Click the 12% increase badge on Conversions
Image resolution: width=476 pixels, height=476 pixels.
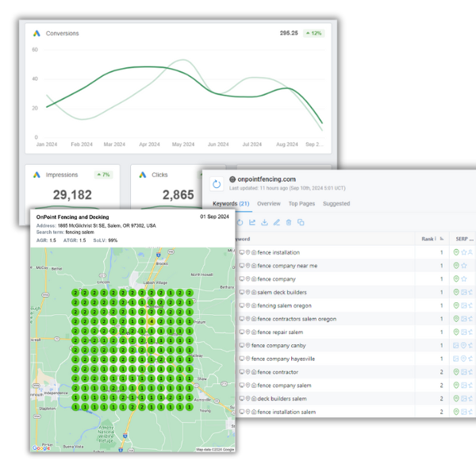314,33
